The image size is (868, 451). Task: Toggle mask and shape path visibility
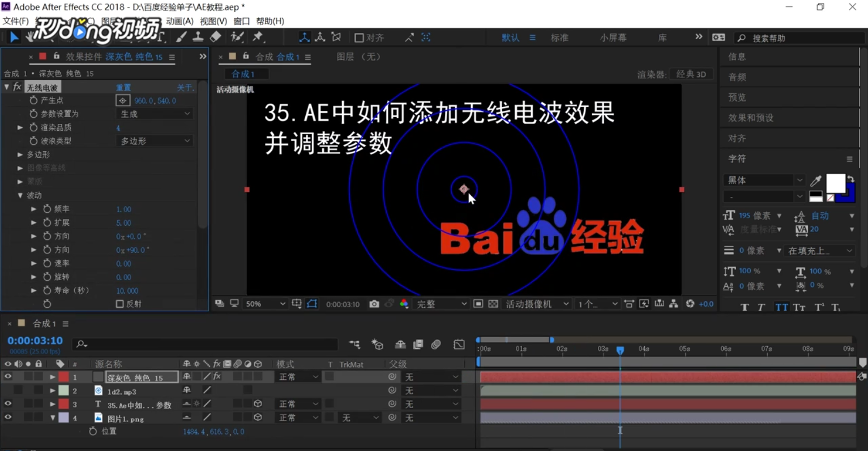click(312, 304)
